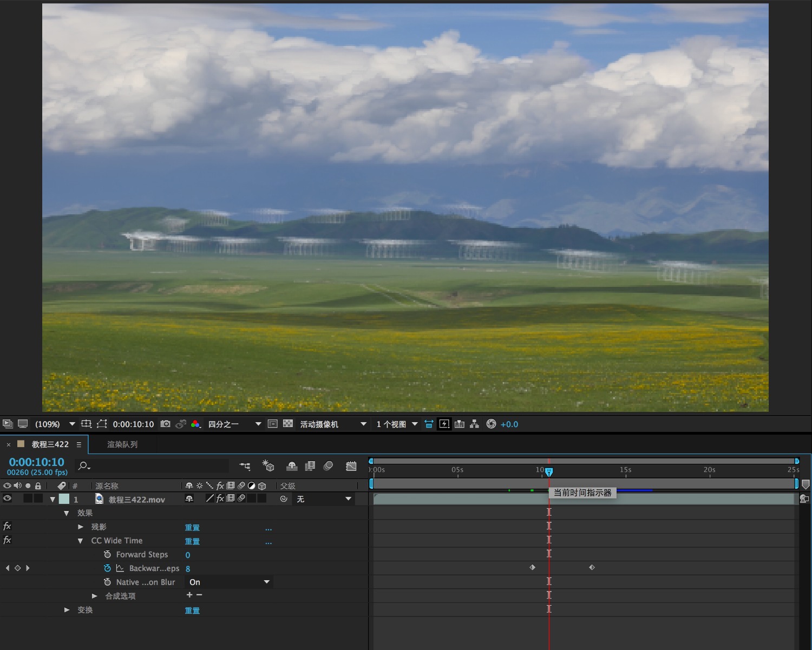Click the label tag column header icon

coord(62,485)
